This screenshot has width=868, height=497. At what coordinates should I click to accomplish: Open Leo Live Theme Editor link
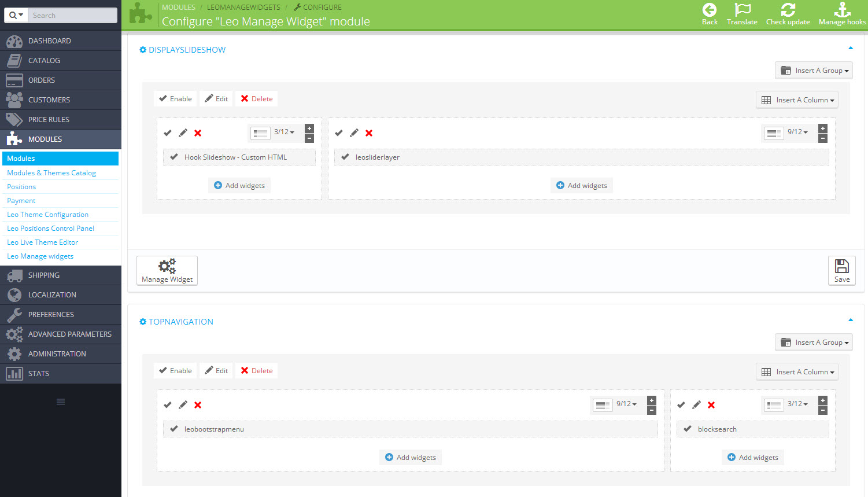[x=42, y=242]
